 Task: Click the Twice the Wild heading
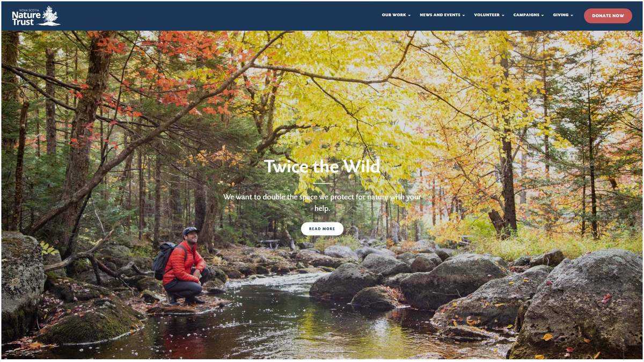(322, 166)
